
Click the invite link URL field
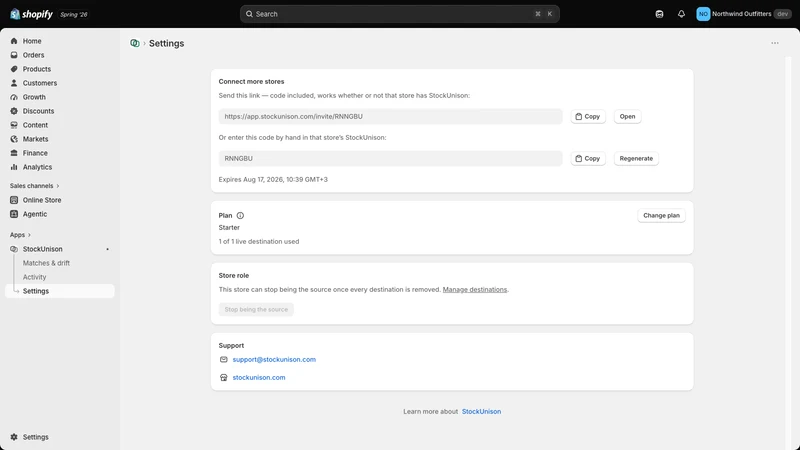(390, 116)
